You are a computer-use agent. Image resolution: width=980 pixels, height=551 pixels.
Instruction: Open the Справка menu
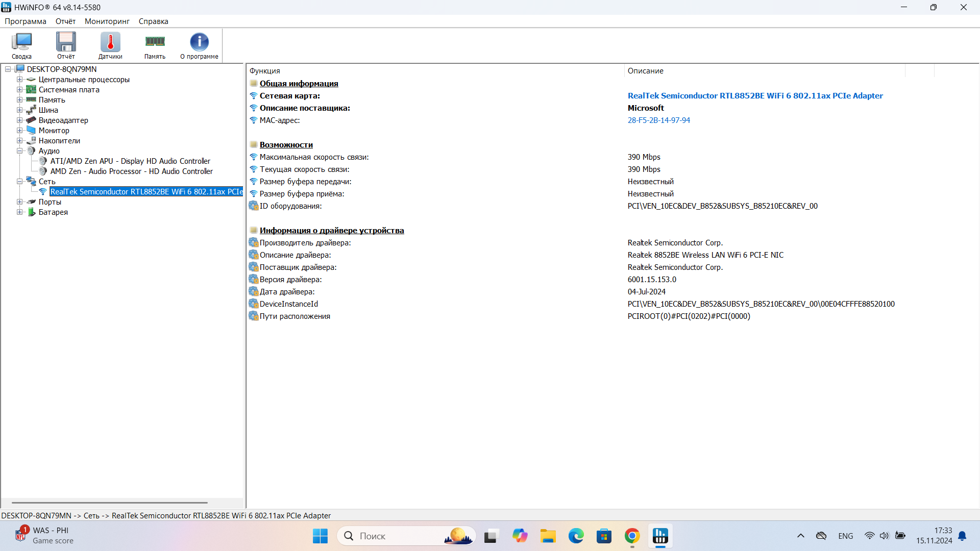click(153, 21)
